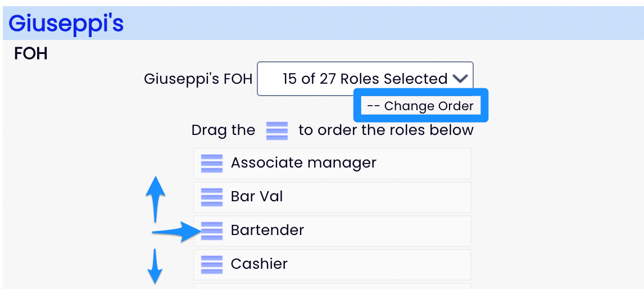Click the drag handle beside Associate manager
Viewport: 644px width, 289px height.
point(212,164)
